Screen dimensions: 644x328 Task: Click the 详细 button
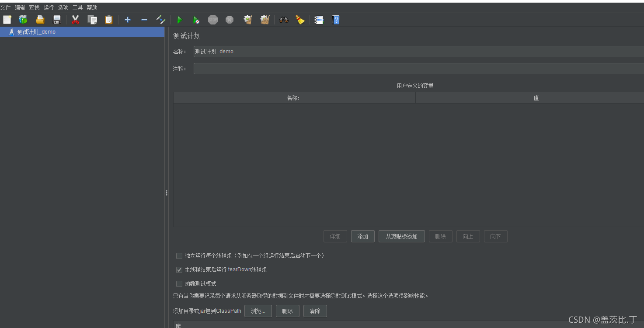pyautogui.click(x=335, y=236)
